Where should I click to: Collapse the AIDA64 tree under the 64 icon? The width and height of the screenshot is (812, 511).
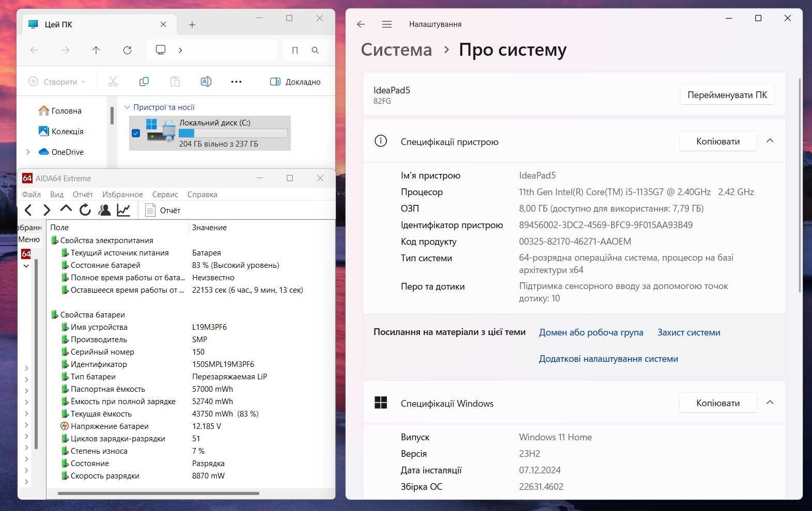click(26, 266)
